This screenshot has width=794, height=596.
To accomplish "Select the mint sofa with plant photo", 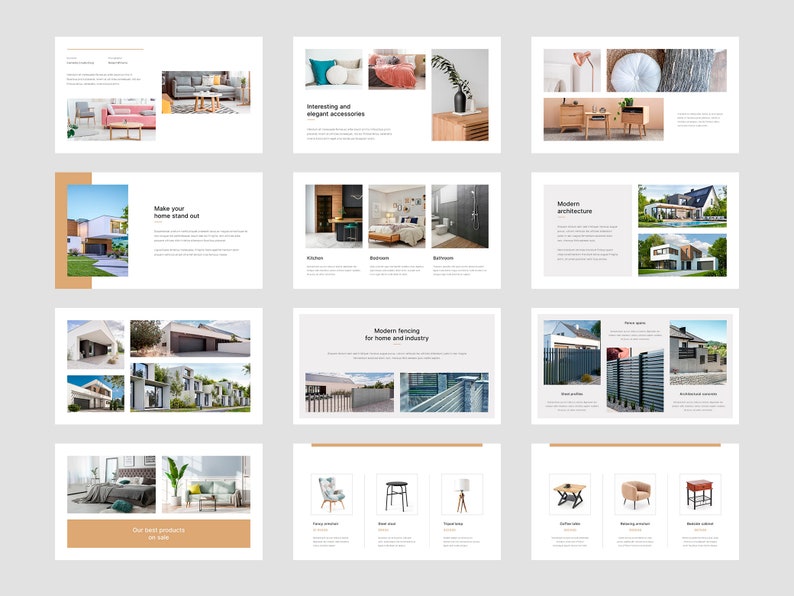I will 206,485.
